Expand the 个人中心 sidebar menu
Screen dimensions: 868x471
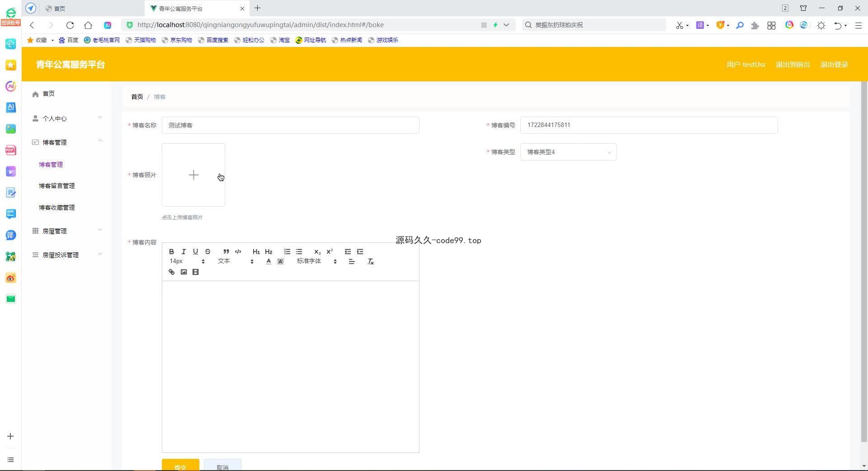[x=67, y=118]
